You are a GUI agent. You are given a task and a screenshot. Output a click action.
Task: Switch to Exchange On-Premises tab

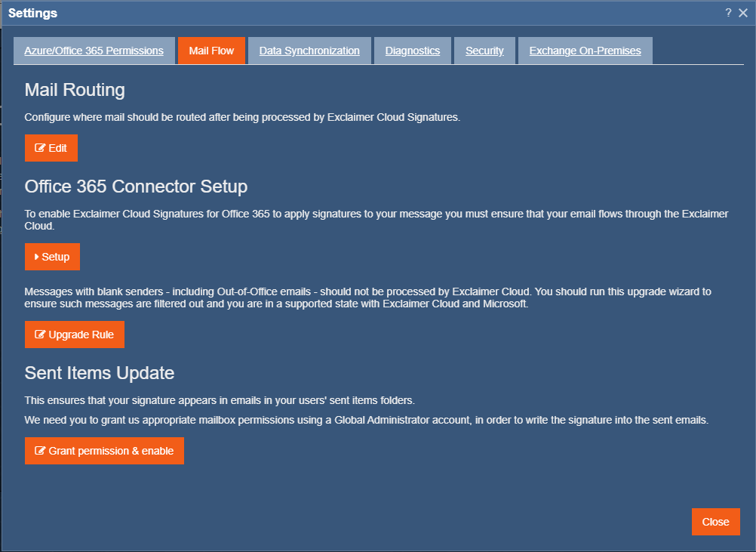[x=585, y=51]
